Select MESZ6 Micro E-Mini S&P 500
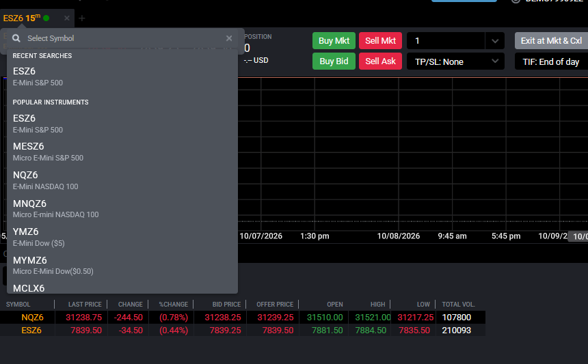 click(122, 152)
